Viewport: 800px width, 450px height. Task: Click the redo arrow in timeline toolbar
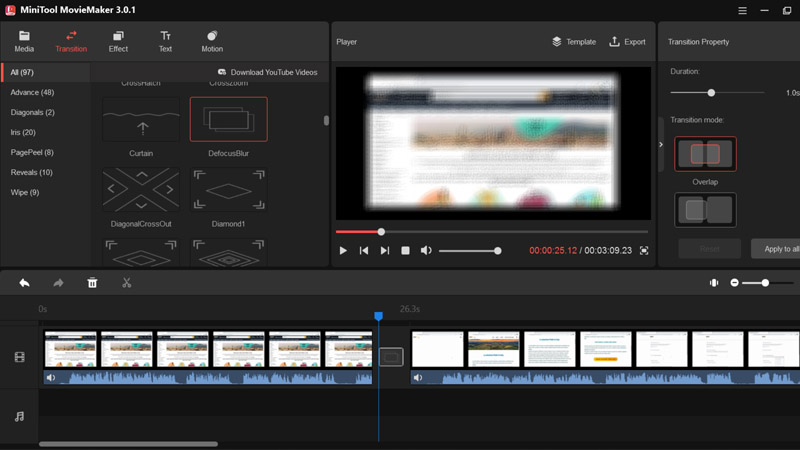click(x=58, y=283)
